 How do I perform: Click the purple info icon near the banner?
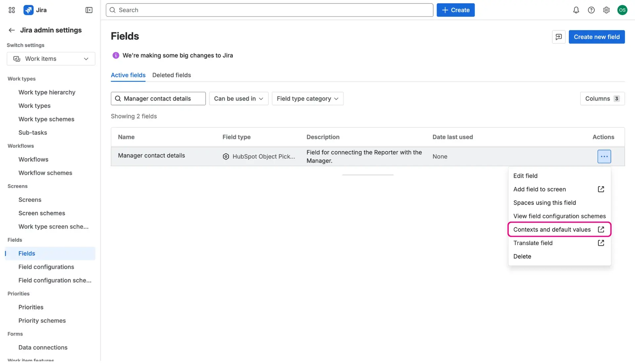click(115, 55)
